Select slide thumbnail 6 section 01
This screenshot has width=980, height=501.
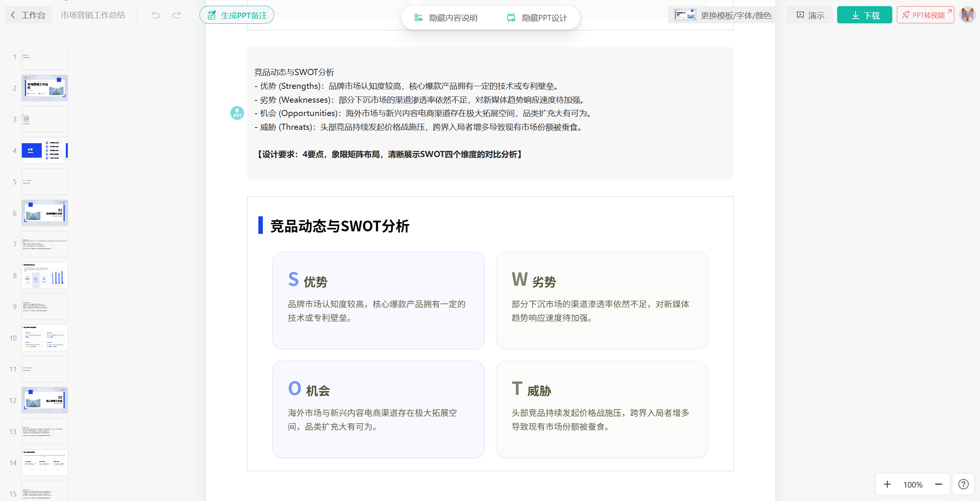tap(45, 213)
